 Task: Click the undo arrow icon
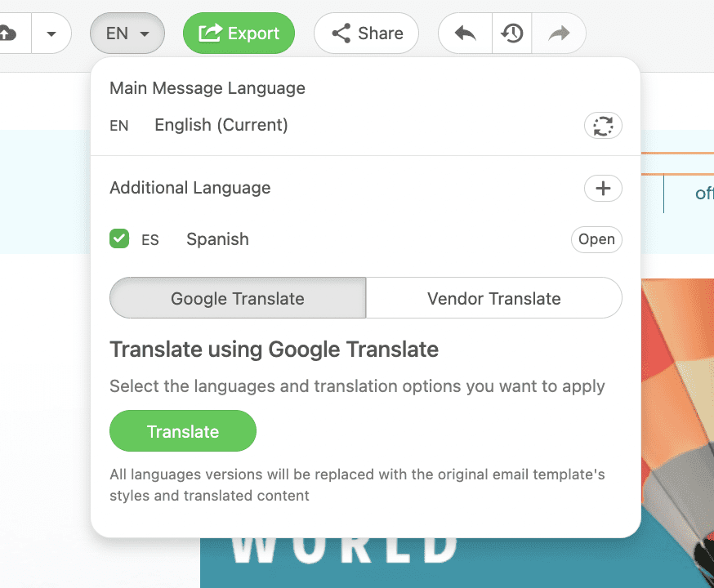coord(464,33)
